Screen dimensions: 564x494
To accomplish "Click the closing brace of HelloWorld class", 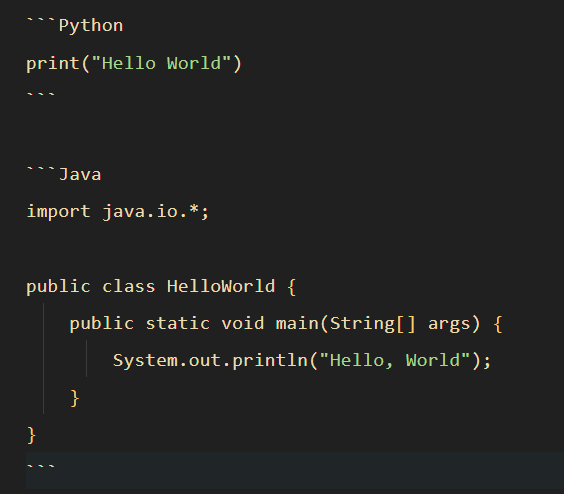I will coord(31,435).
